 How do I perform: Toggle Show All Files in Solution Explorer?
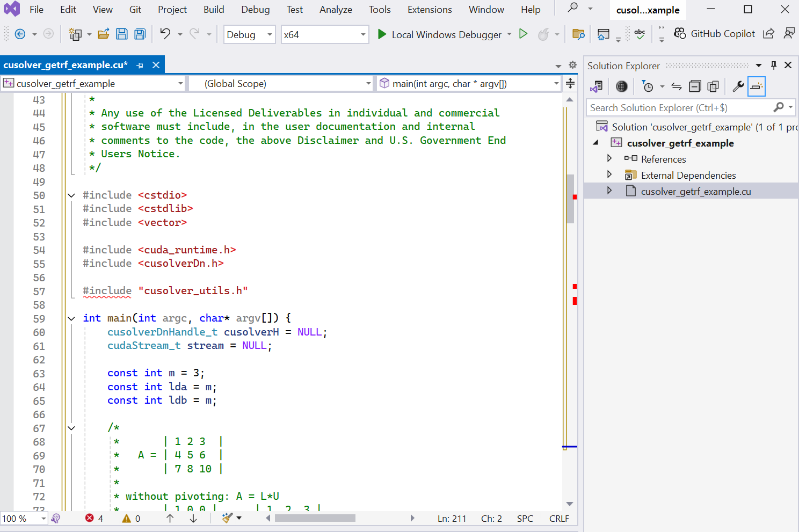[713, 86]
